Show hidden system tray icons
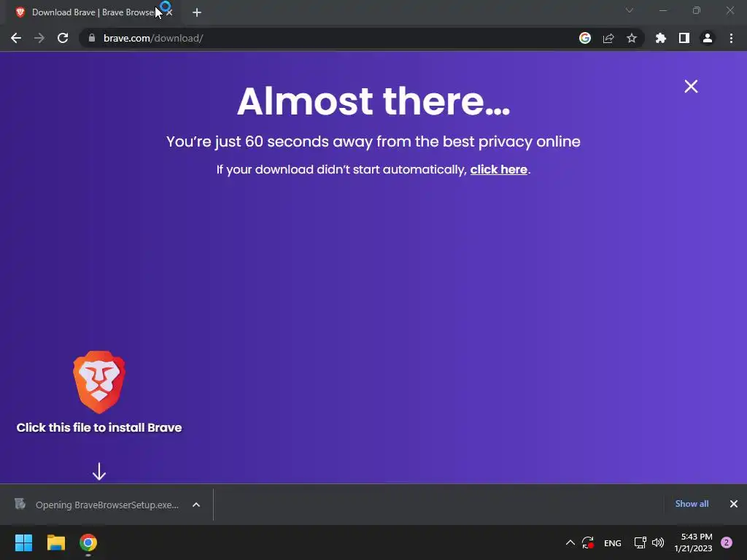Image resolution: width=747 pixels, height=560 pixels. click(570, 542)
